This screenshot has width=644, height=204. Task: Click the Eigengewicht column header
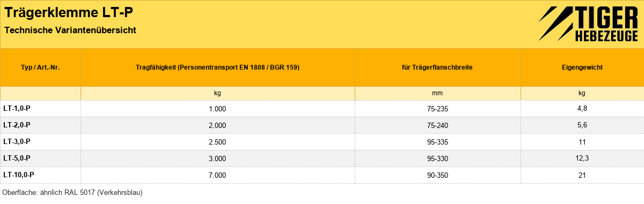click(582, 67)
